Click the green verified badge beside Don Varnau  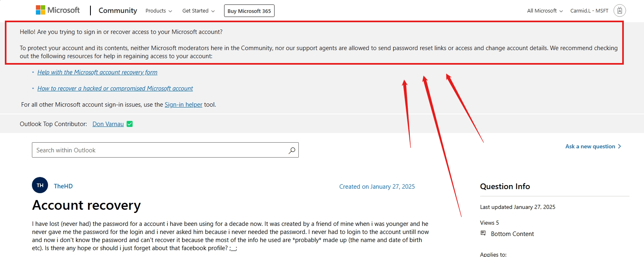[x=129, y=124]
